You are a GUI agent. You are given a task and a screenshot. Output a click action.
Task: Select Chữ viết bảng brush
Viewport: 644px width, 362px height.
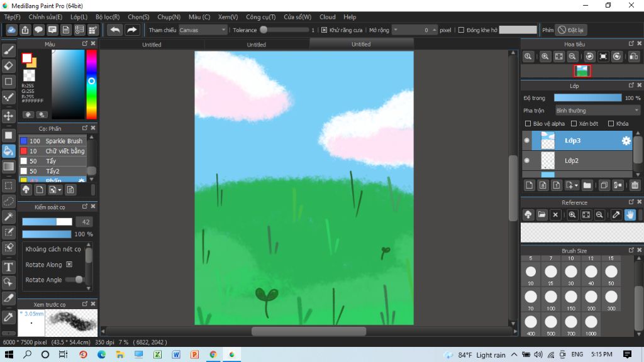(x=53, y=151)
